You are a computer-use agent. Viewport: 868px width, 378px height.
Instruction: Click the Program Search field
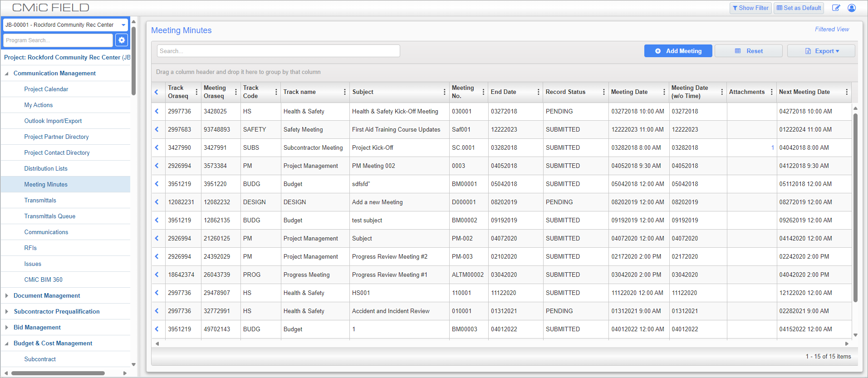[58, 40]
